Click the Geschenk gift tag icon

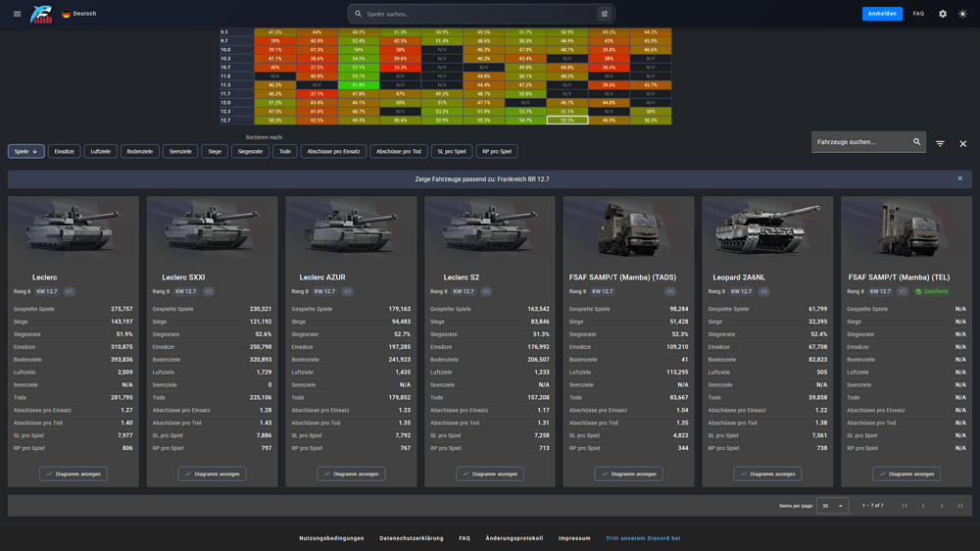(919, 291)
